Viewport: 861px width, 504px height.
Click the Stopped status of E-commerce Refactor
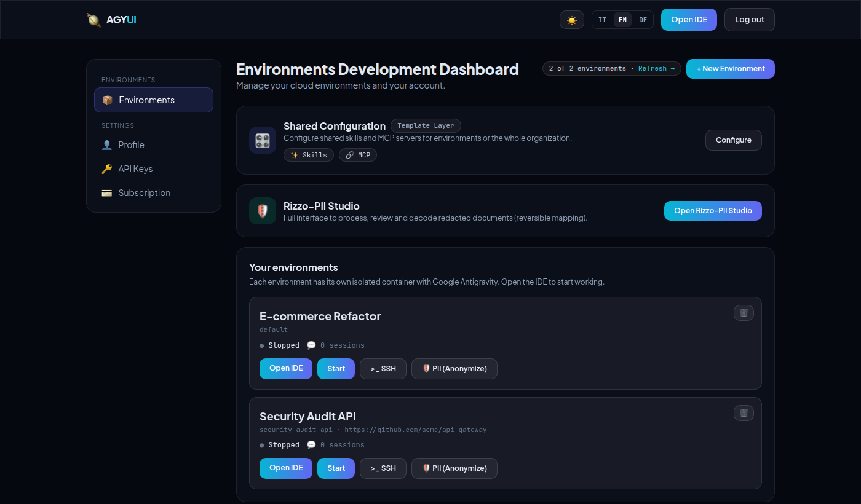[280, 345]
